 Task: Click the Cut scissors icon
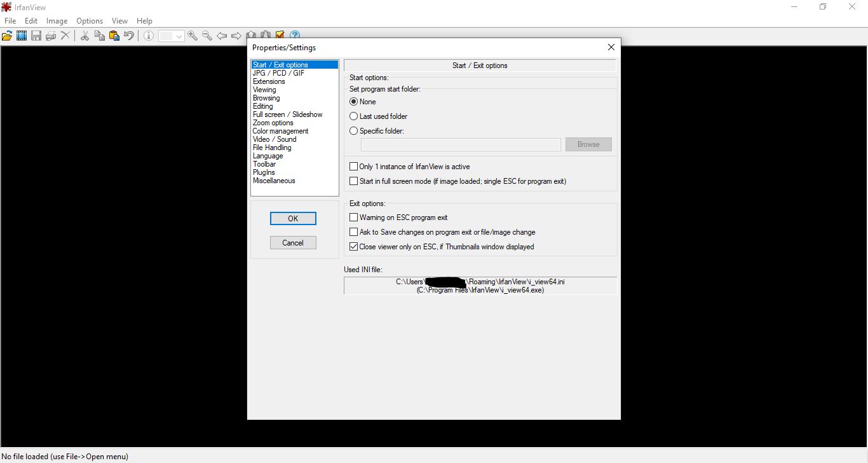85,36
